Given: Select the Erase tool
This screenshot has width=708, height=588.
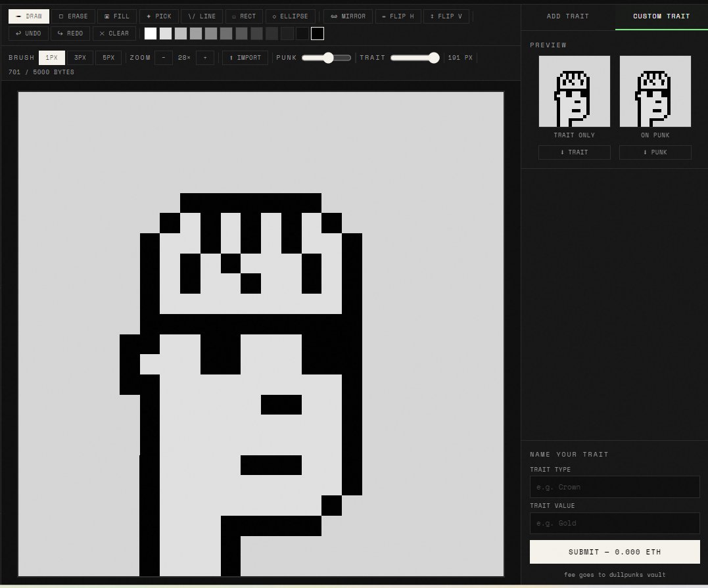Looking at the screenshot, I should click(74, 16).
